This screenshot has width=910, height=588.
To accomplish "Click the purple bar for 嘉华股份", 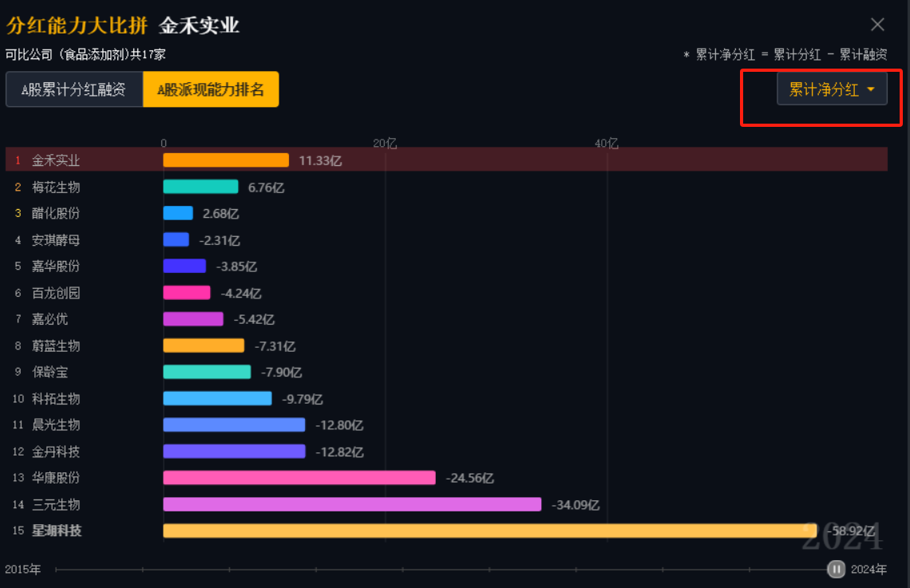I will 184,266.
